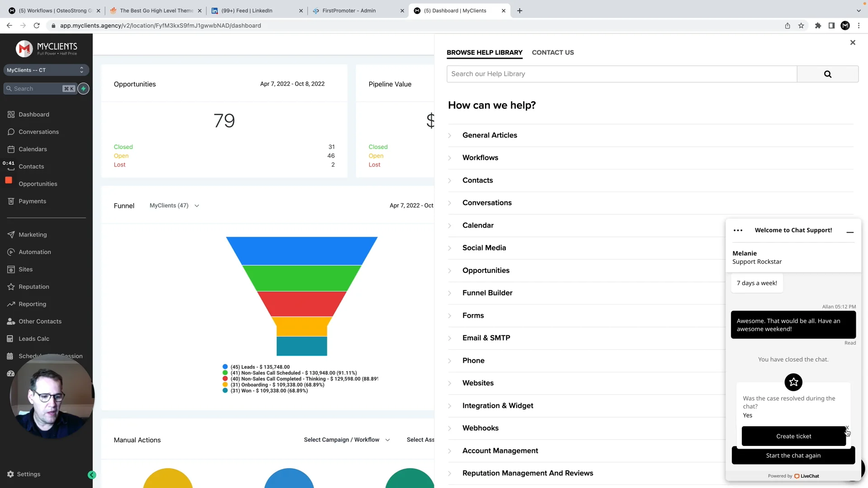Open Conversations in the sidebar
Image resolution: width=868 pixels, height=488 pixels.
pyautogui.click(x=38, y=132)
